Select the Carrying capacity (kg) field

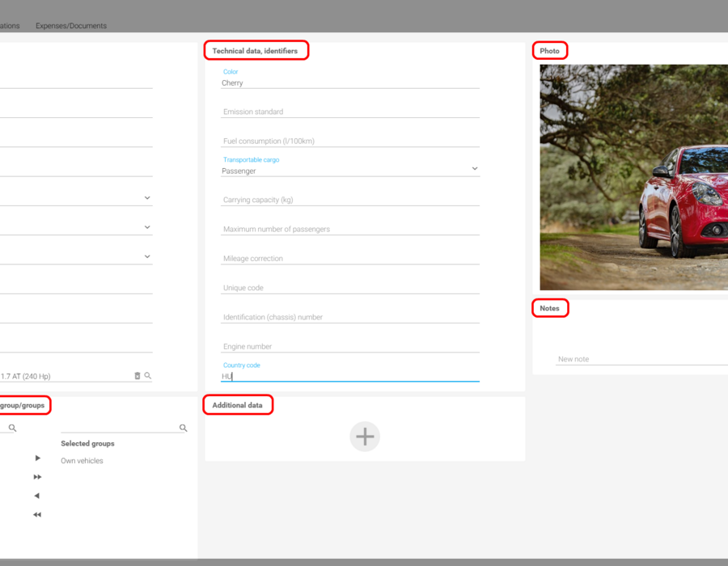pos(350,200)
